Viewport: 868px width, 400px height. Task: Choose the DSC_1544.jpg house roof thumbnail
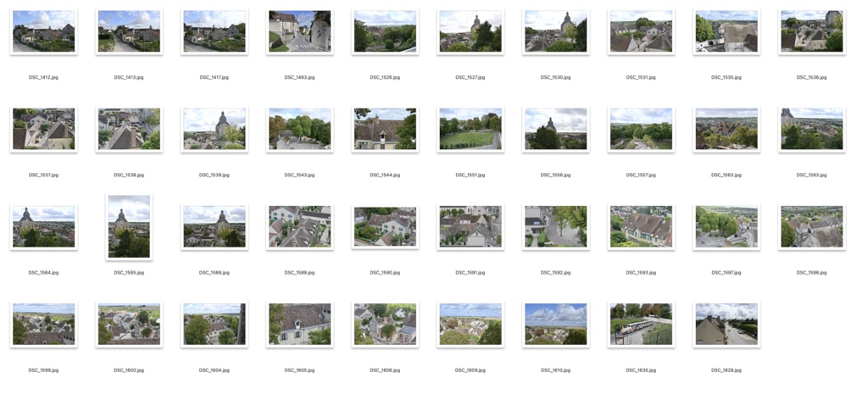[385, 129]
